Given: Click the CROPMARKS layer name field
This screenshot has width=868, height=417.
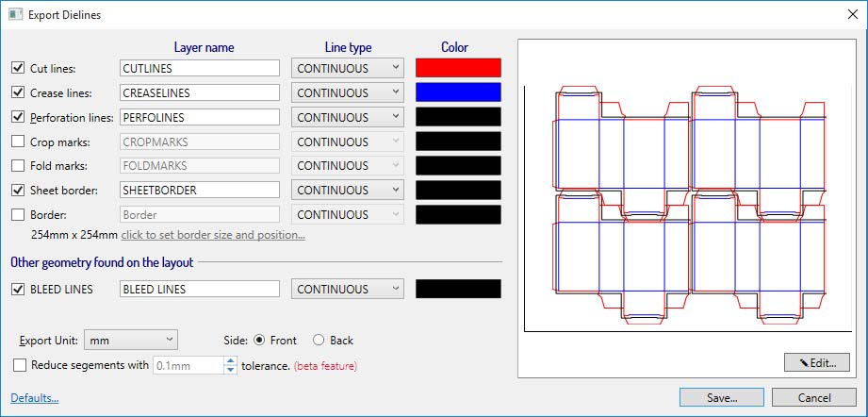Looking at the screenshot, I should click(200, 142).
